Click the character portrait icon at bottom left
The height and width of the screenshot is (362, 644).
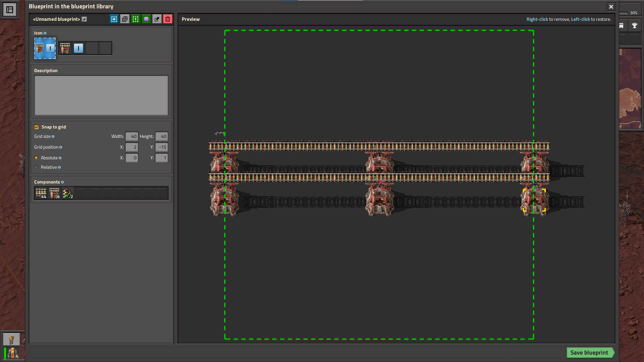(11, 339)
